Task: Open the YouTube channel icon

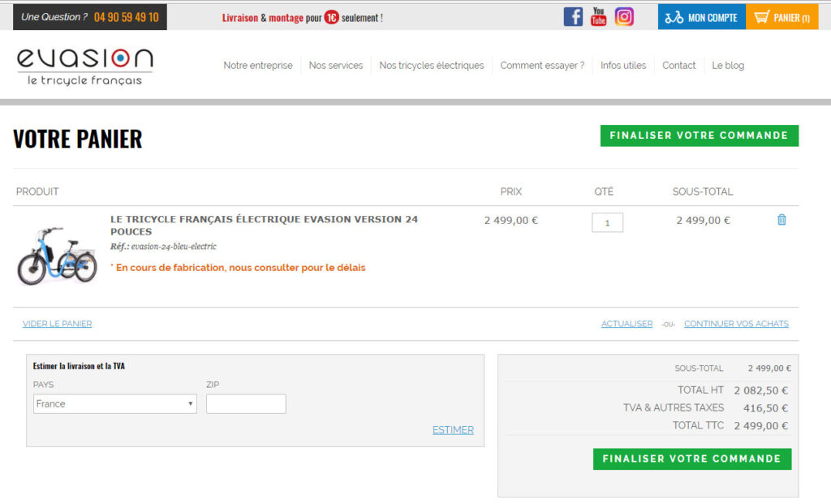Action: tap(598, 16)
